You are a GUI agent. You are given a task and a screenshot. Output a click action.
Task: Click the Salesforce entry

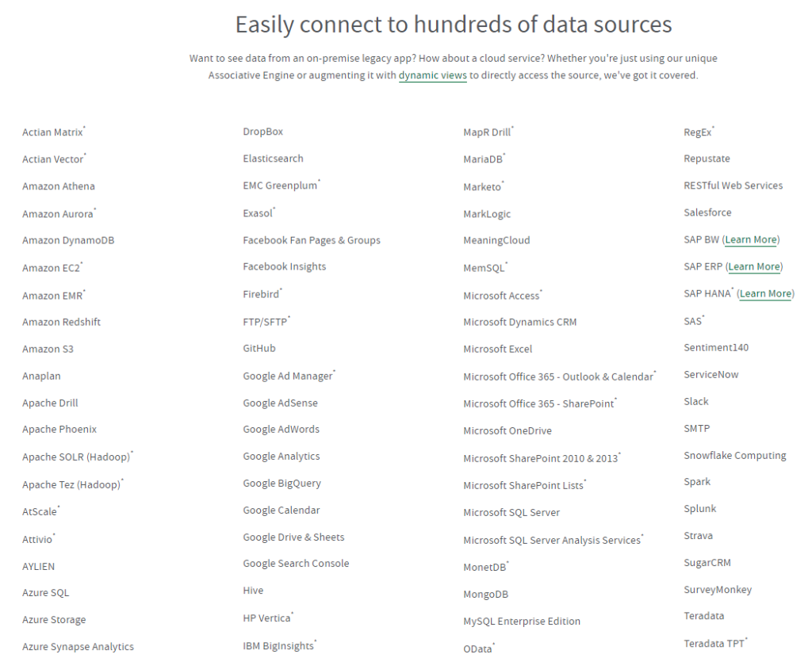[x=707, y=213]
